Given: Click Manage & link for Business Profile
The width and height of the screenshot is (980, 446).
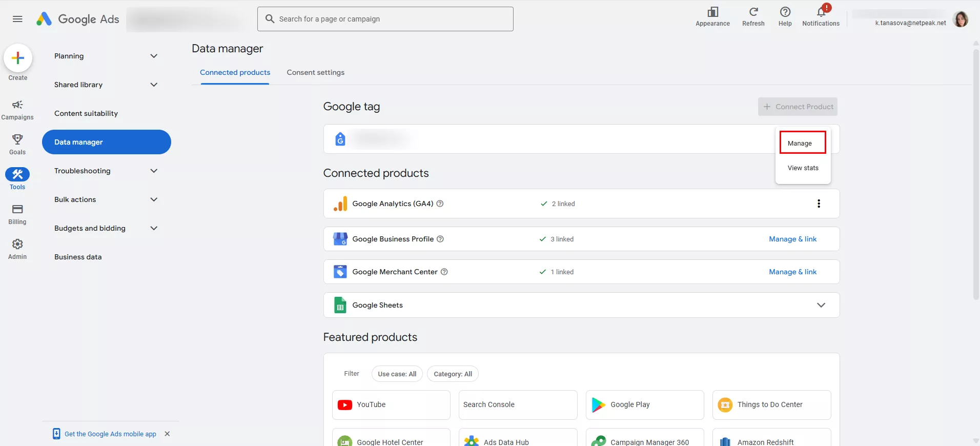Looking at the screenshot, I should pos(792,239).
